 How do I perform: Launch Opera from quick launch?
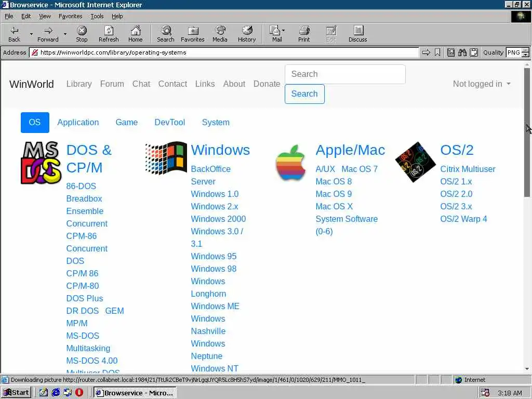click(x=79, y=393)
